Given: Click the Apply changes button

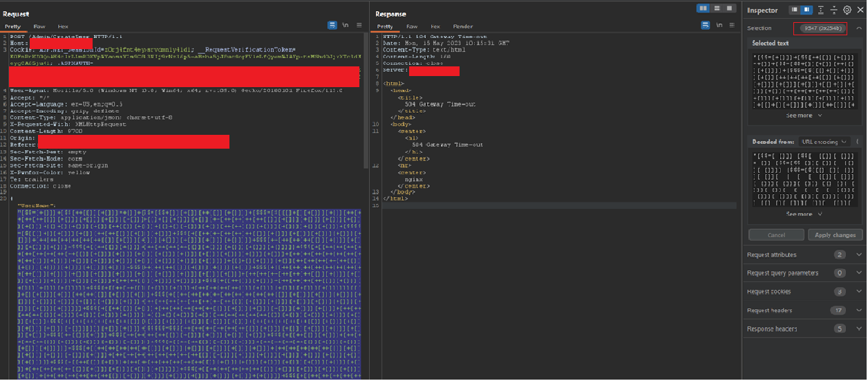Looking at the screenshot, I should 835,235.
